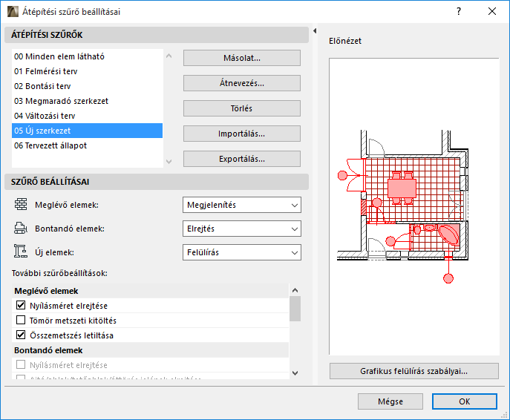Select '03 Megmaradó szerkezet' filter

pos(87,101)
